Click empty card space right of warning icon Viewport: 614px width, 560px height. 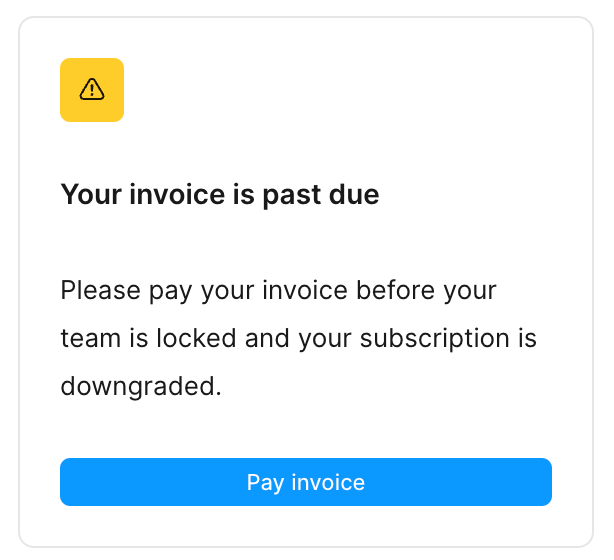pyautogui.click(x=350, y=90)
